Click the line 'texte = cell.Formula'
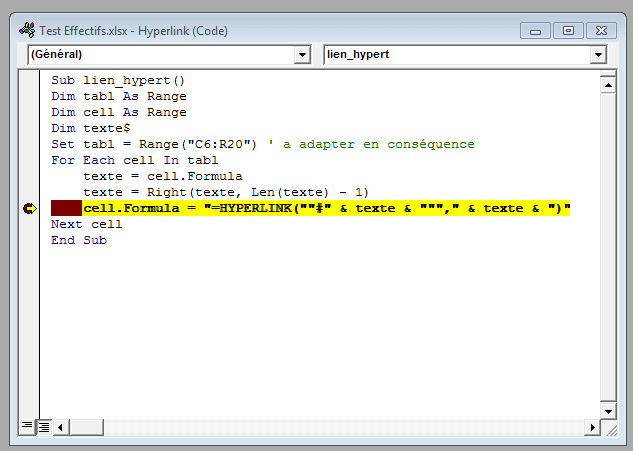 (x=163, y=176)
